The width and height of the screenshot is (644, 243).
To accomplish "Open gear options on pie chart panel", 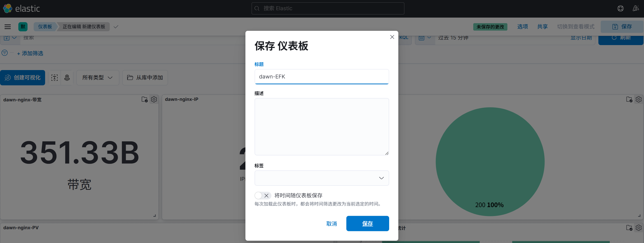I will coord(639,99).
